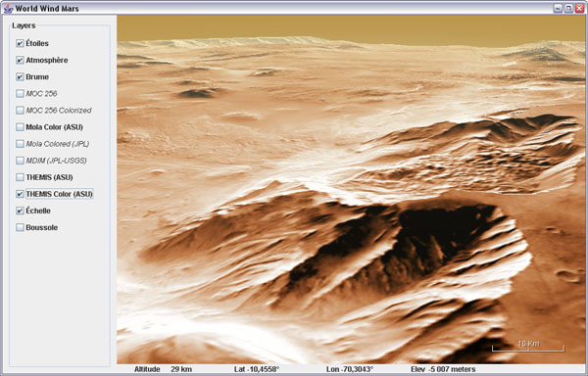Enable the MOC 256 layer
This screenshot has width=588, height=376.
[x=20, y=94]
